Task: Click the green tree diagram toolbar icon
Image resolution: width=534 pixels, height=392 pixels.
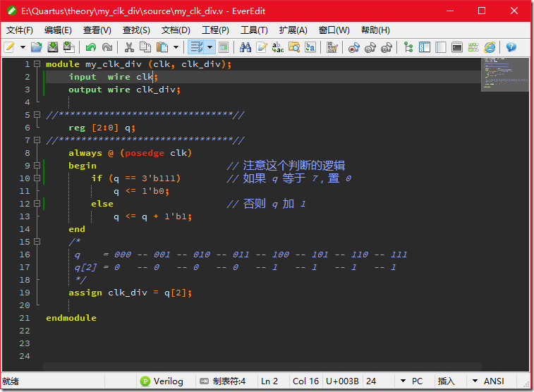Action: [x=408, y=47]
